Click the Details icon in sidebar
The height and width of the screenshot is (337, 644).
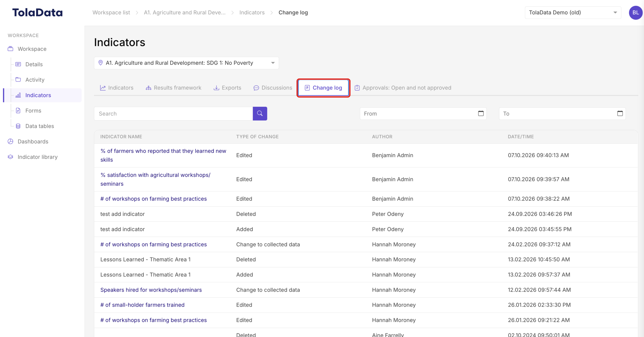(x=18, y=64)
